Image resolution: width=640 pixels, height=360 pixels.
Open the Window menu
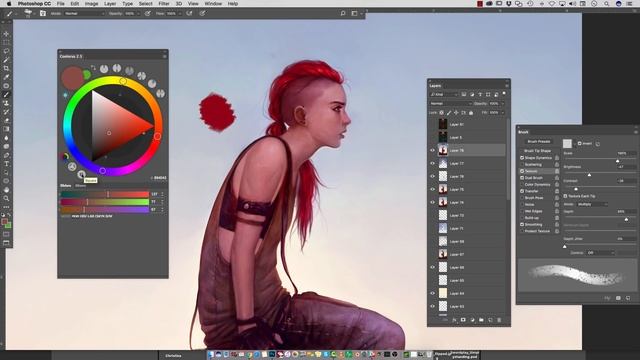[x=213, y=4]
